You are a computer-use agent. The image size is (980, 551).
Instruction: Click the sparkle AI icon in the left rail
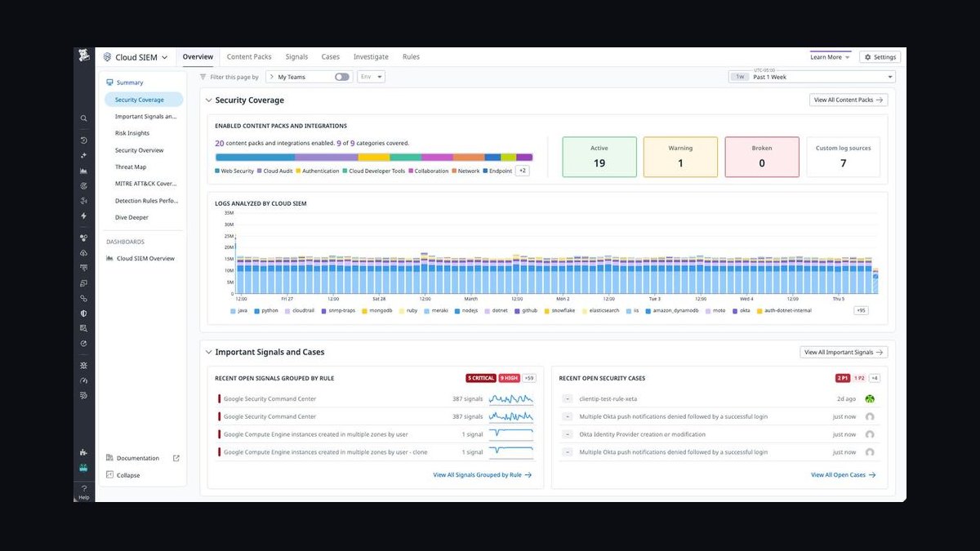pos(83,155)
